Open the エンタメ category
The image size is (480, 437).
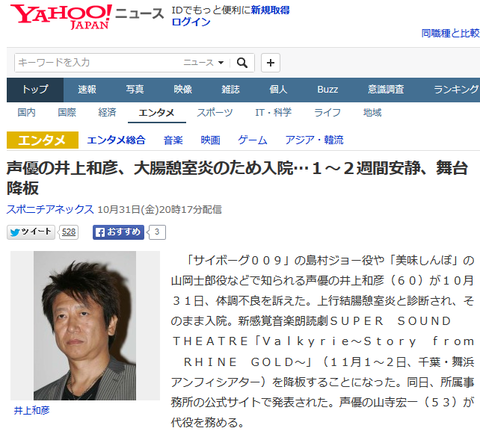(x=157, y=113)
